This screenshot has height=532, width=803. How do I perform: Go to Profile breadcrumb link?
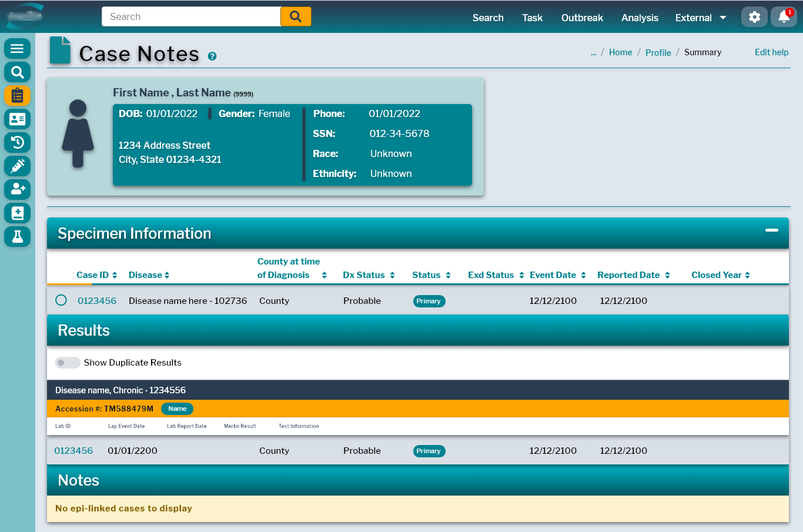[658, 52]
